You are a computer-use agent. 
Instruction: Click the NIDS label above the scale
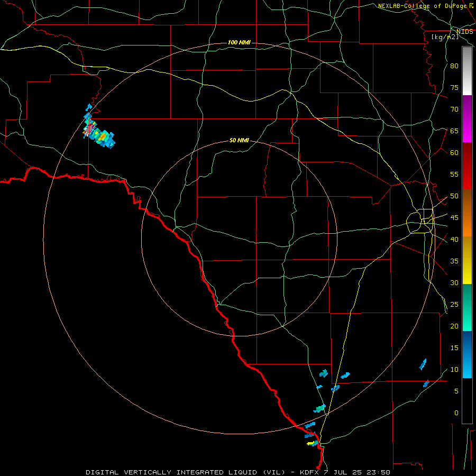464,31
